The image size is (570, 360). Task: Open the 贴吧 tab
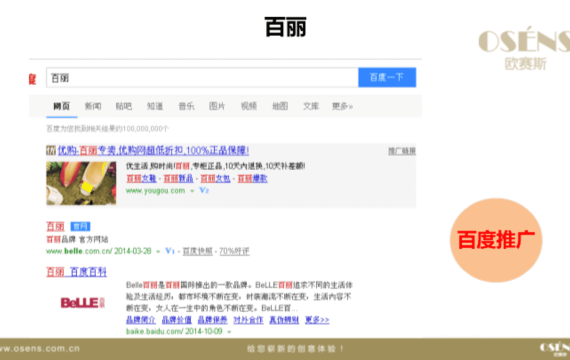[124, 106]
